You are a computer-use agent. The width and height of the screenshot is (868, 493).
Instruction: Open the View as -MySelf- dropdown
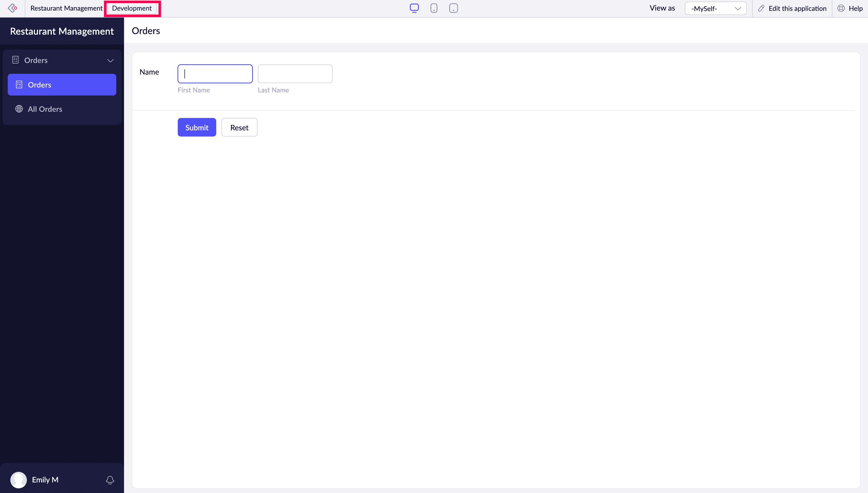715,9
